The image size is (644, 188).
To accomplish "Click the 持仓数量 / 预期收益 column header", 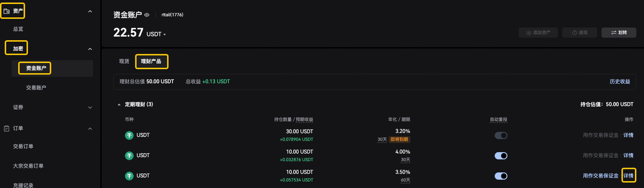I will (x=294, y=120).
